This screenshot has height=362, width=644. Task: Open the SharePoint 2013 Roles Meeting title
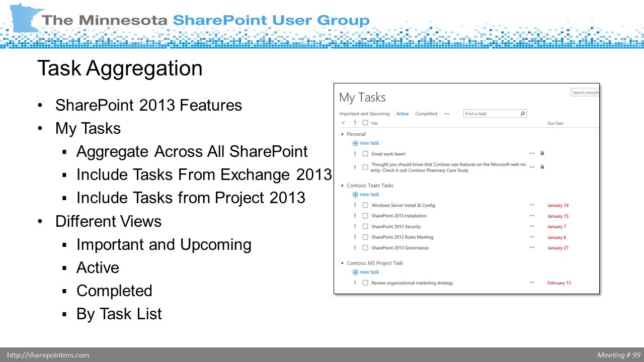tap(402, 237)
